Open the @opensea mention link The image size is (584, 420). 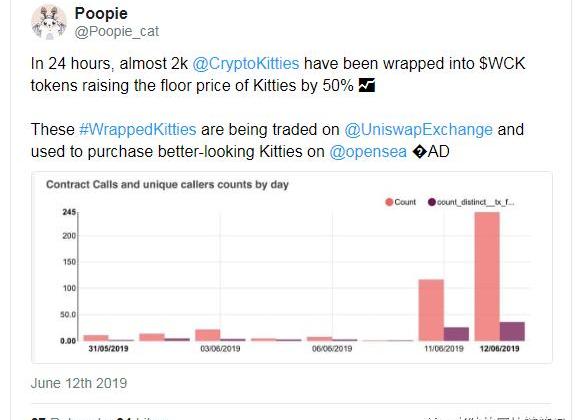point(368,152)
